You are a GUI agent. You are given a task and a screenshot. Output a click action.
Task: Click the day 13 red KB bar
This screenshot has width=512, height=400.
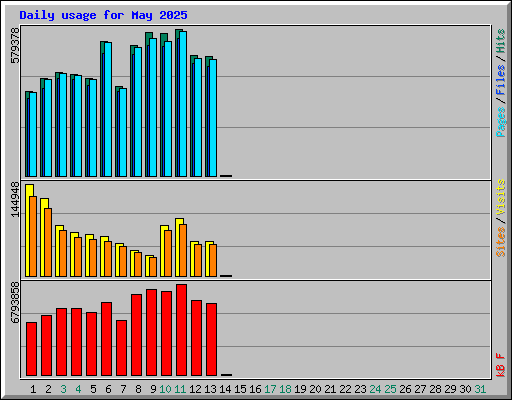[x=211, y=339]
